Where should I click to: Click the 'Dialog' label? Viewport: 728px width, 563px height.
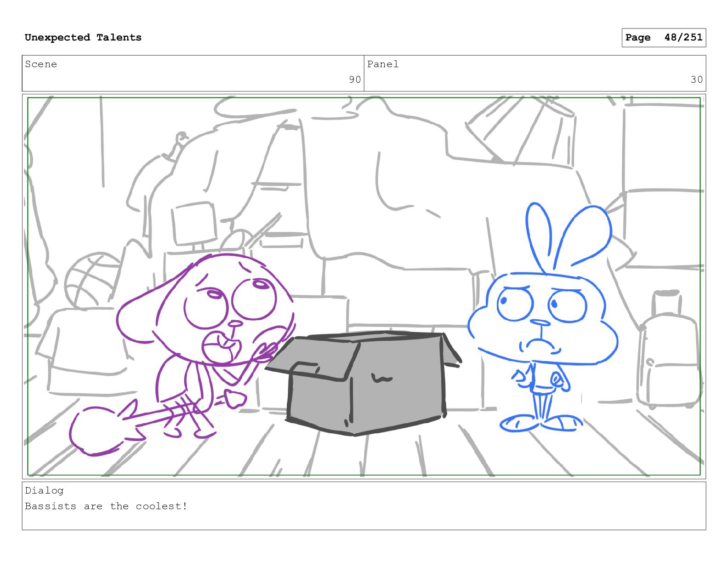click(44, 491)
